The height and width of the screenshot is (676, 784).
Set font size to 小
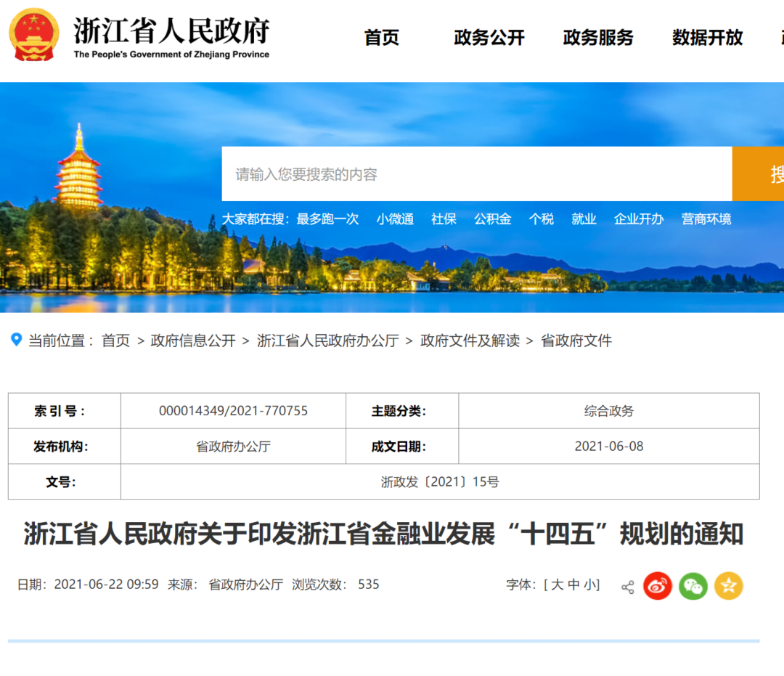click(590, 585)
